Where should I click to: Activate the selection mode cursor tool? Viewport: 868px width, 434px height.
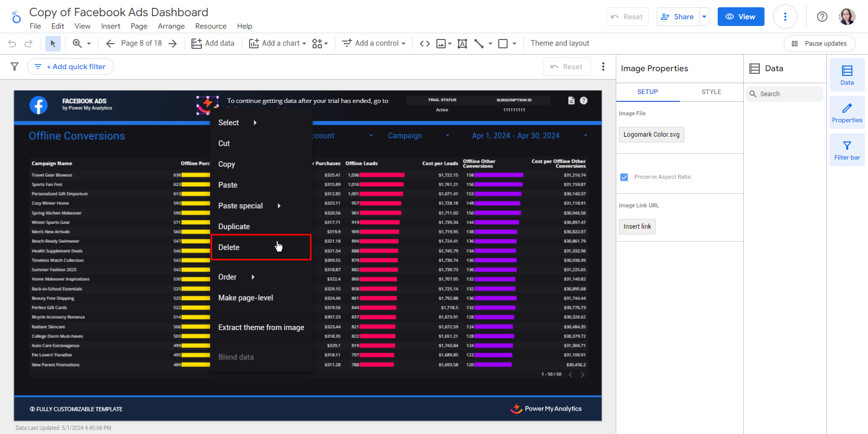(53, 44)
